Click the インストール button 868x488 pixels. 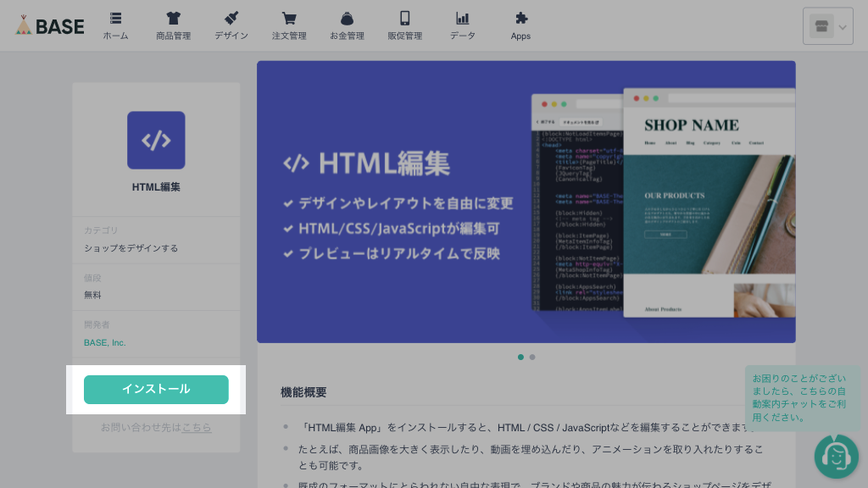point(156,390)
